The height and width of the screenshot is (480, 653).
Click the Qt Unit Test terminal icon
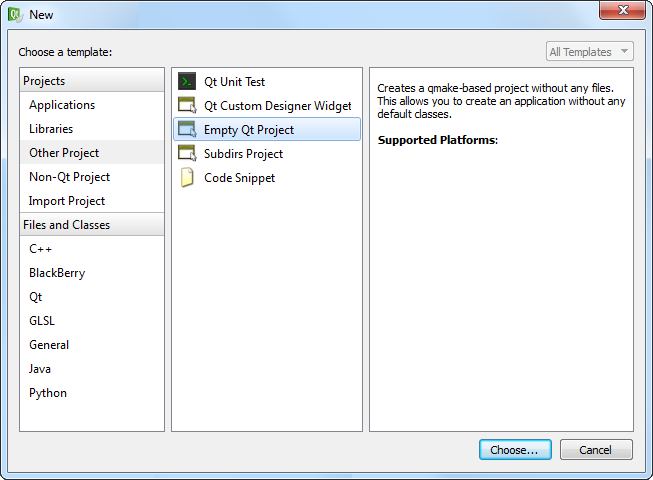[x=187, y=82]
